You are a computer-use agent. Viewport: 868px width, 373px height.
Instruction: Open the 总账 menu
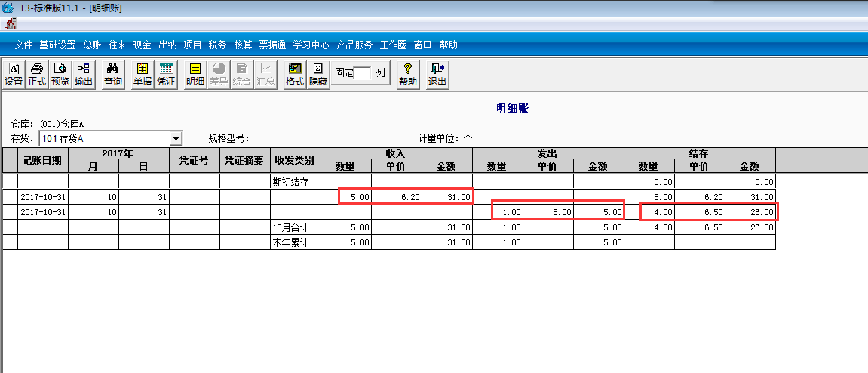[93, 45]
